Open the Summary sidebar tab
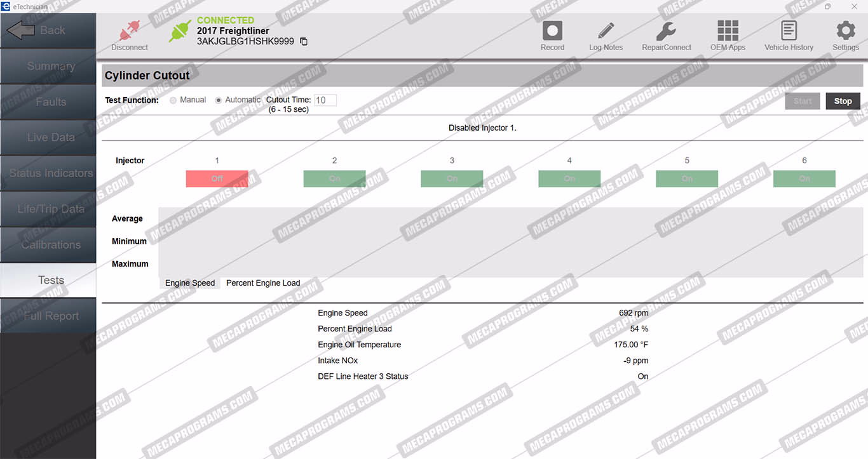The height and width of the screenshot is (459, 868). [x=48, y=66]
